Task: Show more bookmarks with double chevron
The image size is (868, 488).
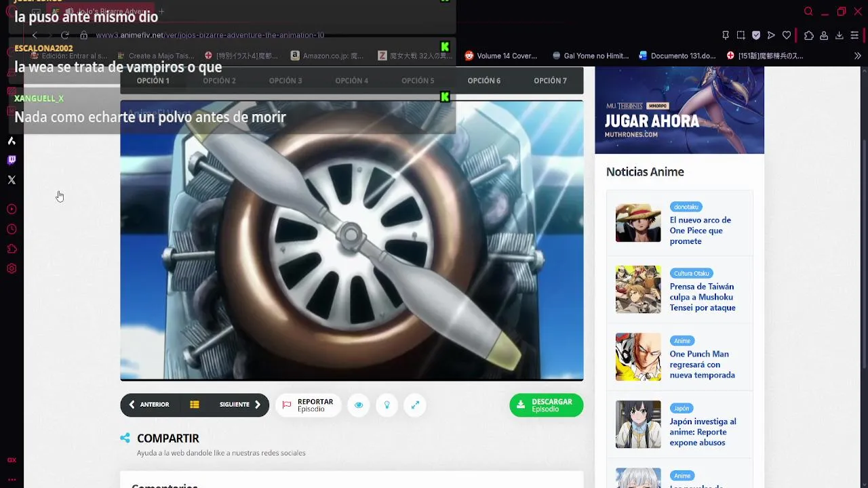Action: 857,56
